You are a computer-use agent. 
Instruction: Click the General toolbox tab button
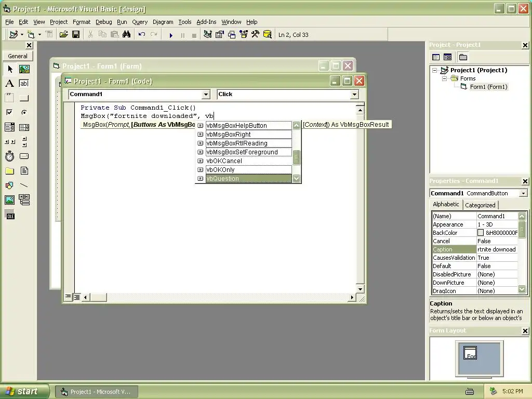click(x=18, y=56)
